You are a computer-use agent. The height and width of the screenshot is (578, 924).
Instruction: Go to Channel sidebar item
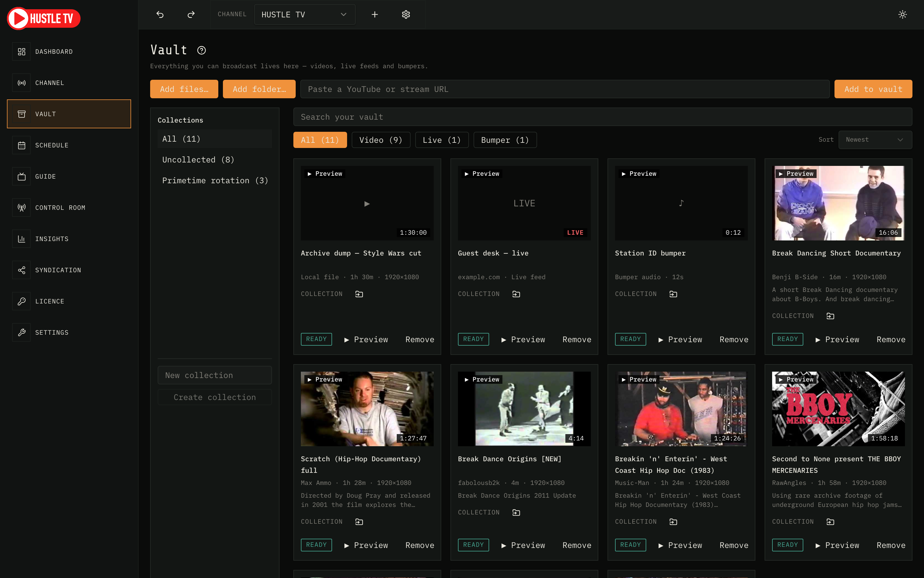pos(69,83)
